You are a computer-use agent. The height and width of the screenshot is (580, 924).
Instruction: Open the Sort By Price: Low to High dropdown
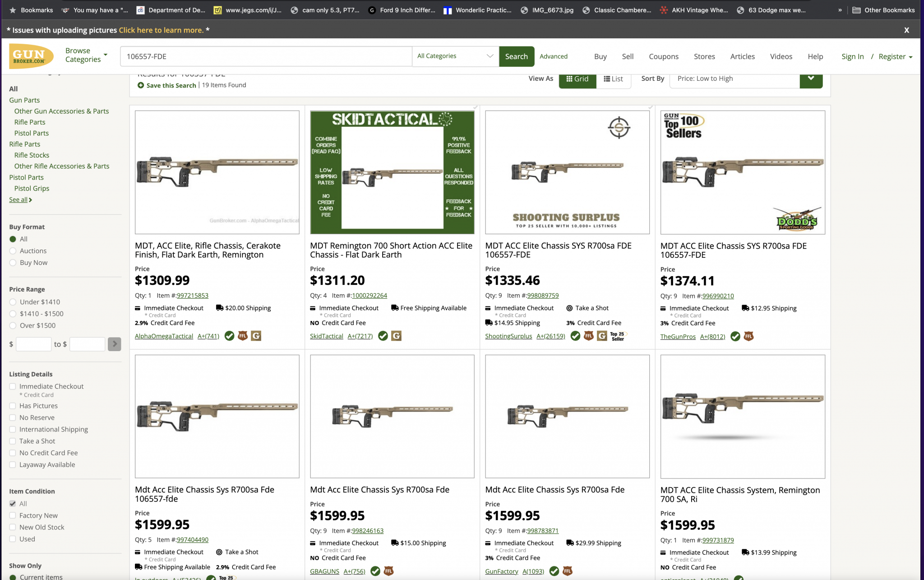point(735,79)
